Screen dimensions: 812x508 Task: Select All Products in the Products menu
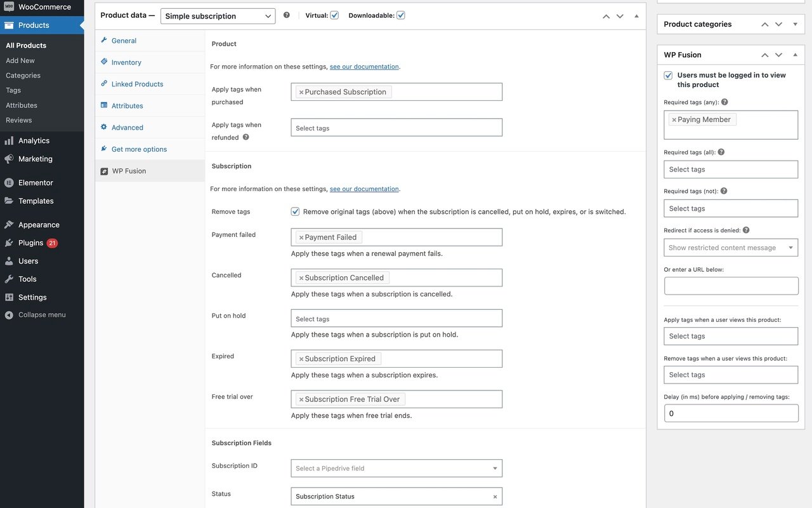tap(25, 44)
